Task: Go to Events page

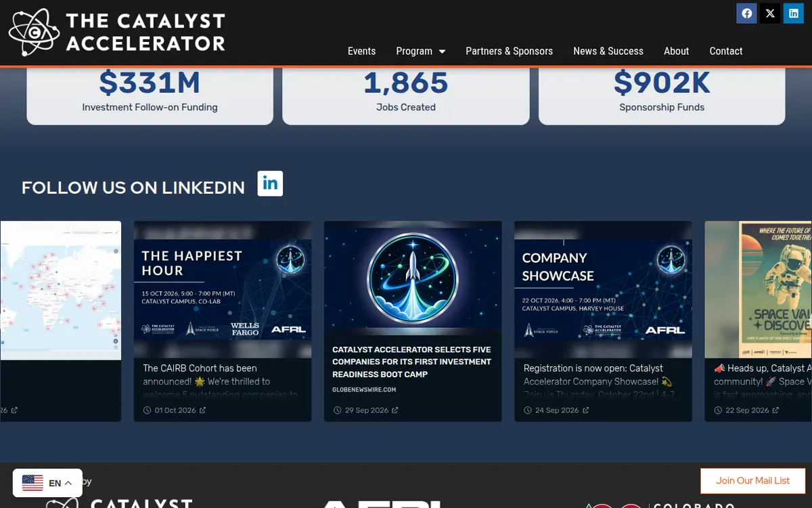Action: point(361,51)
